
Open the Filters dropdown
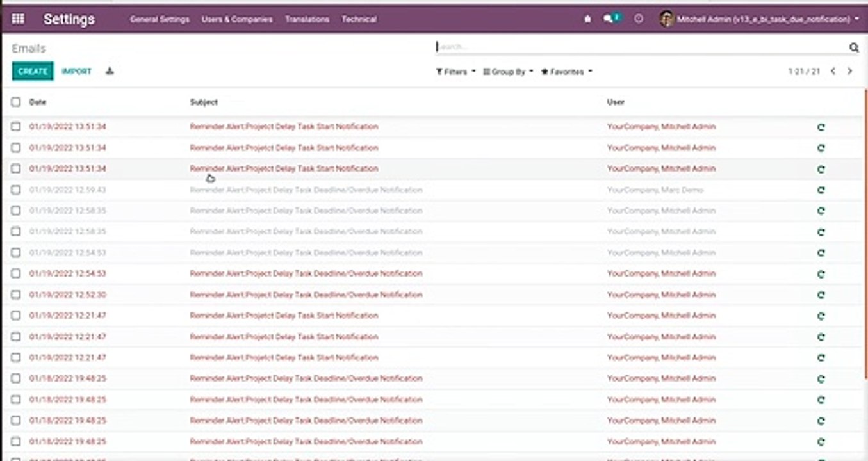[x=455, y=72]
